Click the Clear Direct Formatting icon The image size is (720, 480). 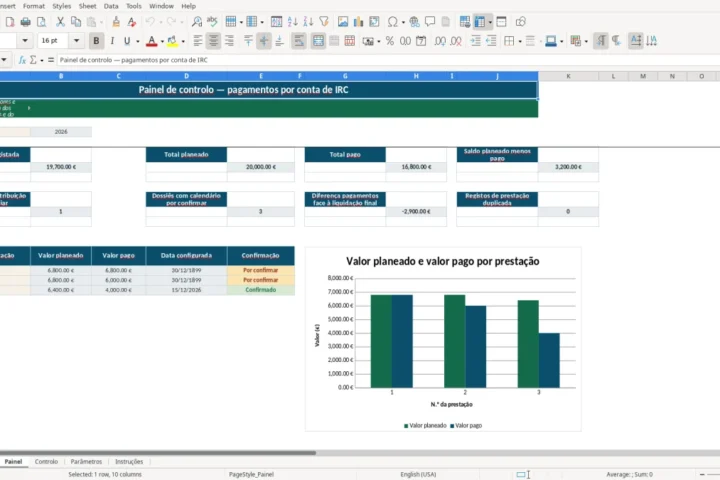coord(131,22)
